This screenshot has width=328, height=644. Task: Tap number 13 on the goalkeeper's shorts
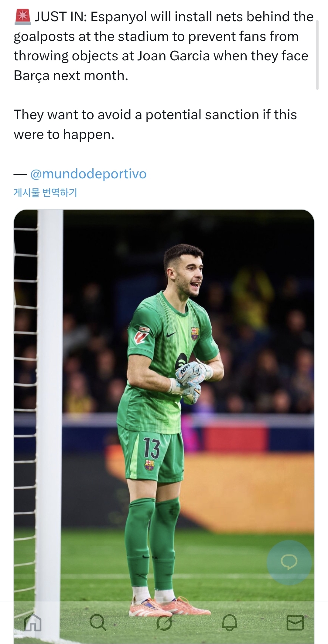click(151, 448)
